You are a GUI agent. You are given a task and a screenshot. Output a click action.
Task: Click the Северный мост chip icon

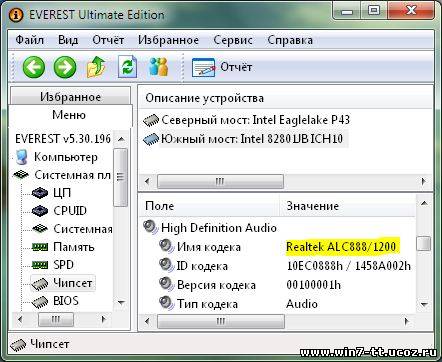[x=151, y=120]
